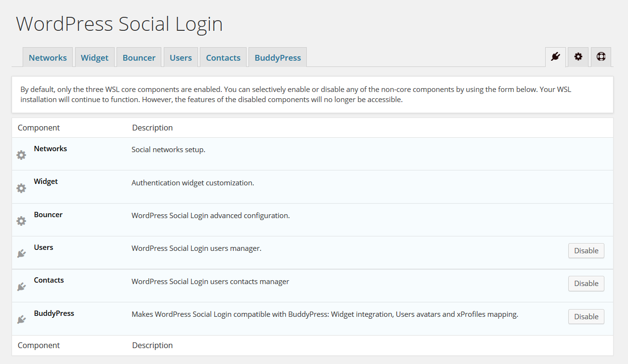
Task: Click the bottom Description footer label
Action: (x=153, y=345)
